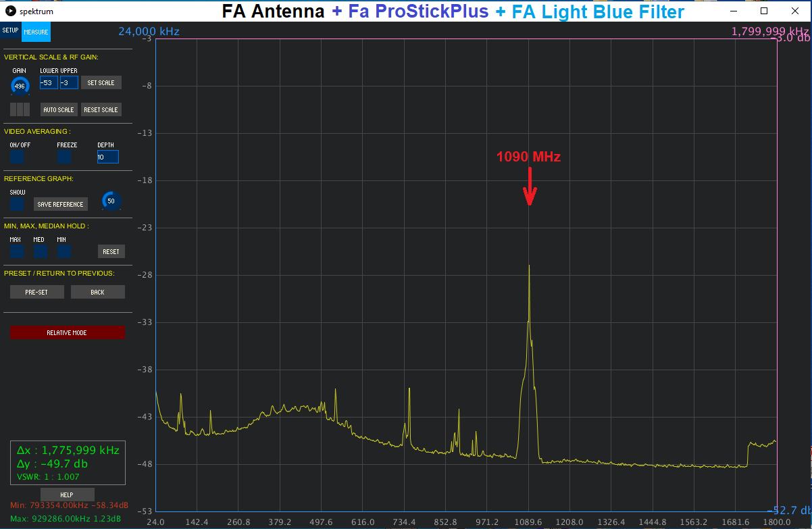Switch to the SETUP tab
The image size is (812, 529).
coord(10,31)
